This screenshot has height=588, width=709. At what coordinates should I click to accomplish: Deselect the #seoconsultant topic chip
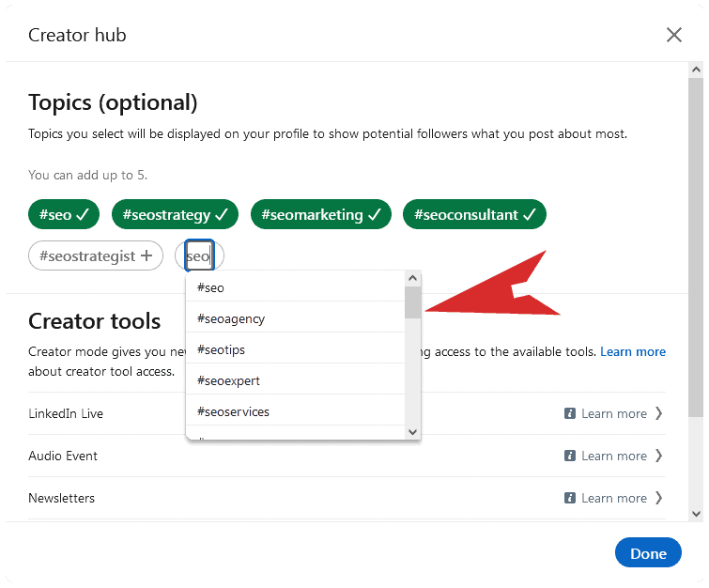(x=475, y=214)
